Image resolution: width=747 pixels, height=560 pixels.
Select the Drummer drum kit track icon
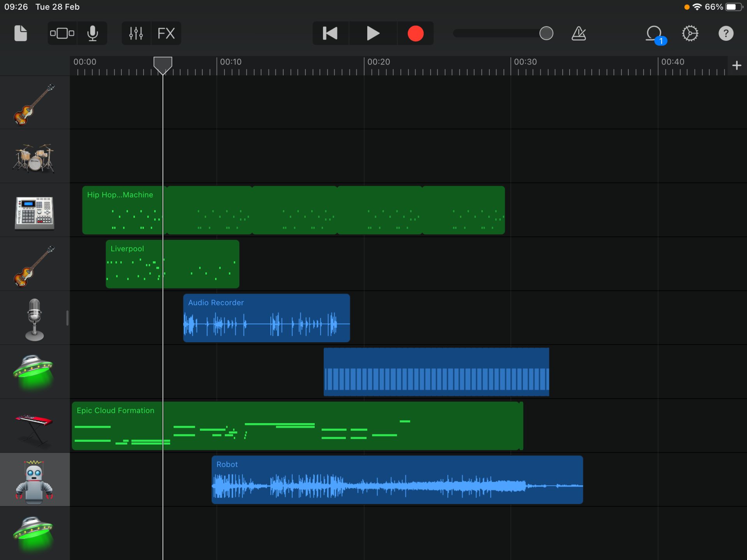[x=34, y=156]
